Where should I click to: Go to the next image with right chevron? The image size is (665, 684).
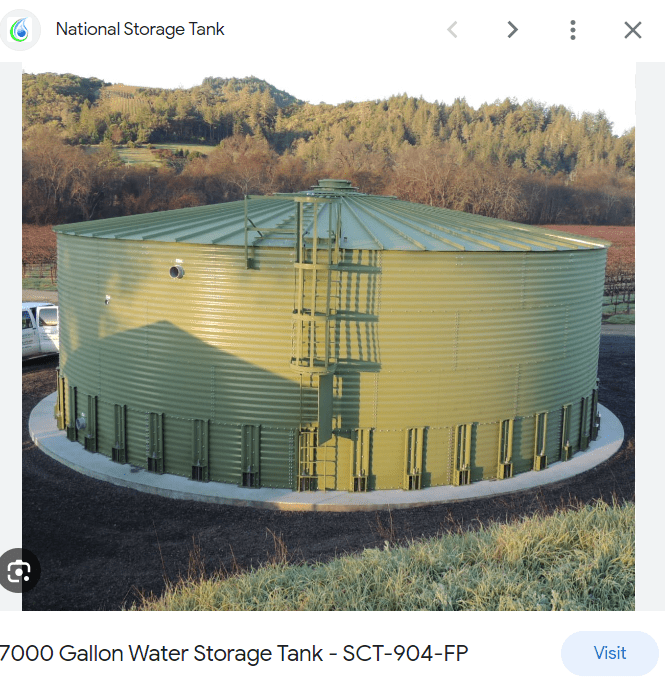(513, 30)
